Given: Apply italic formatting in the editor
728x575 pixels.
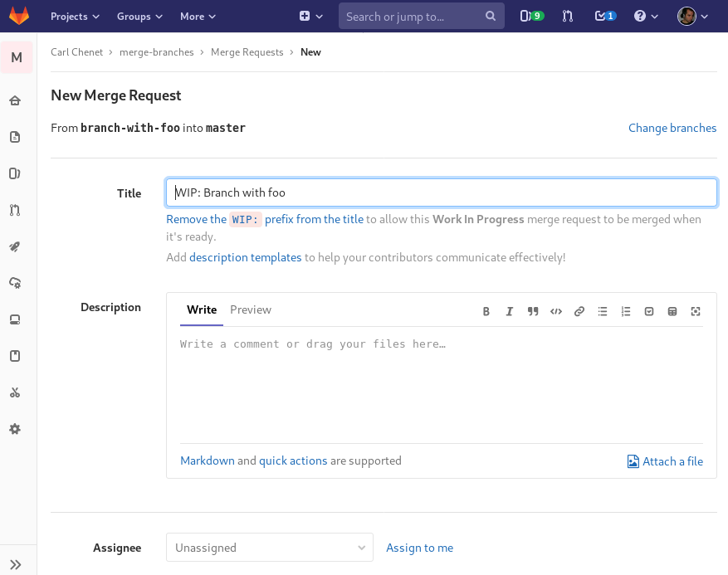Looking at the screenshot, I should click(509, 311).
